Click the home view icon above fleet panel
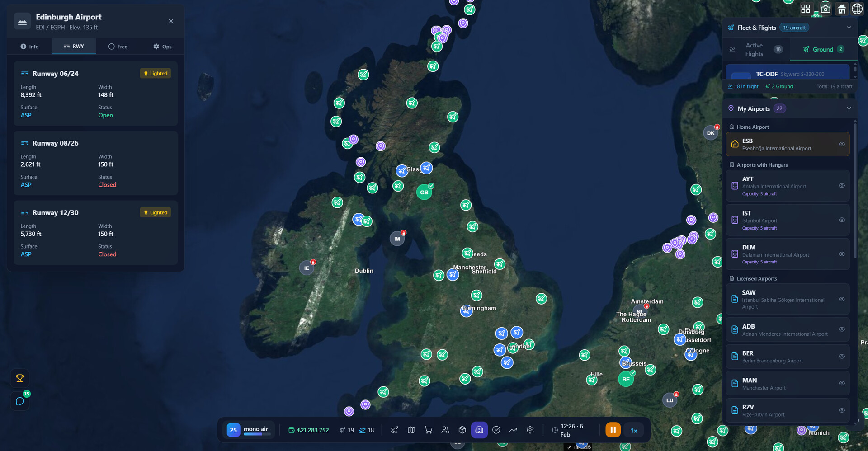 (841, 9)
